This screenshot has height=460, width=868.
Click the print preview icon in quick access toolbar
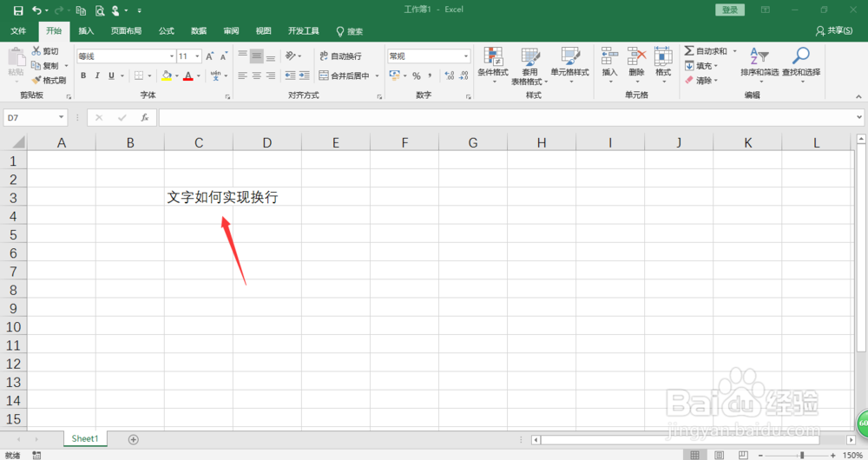coord(100,10)
